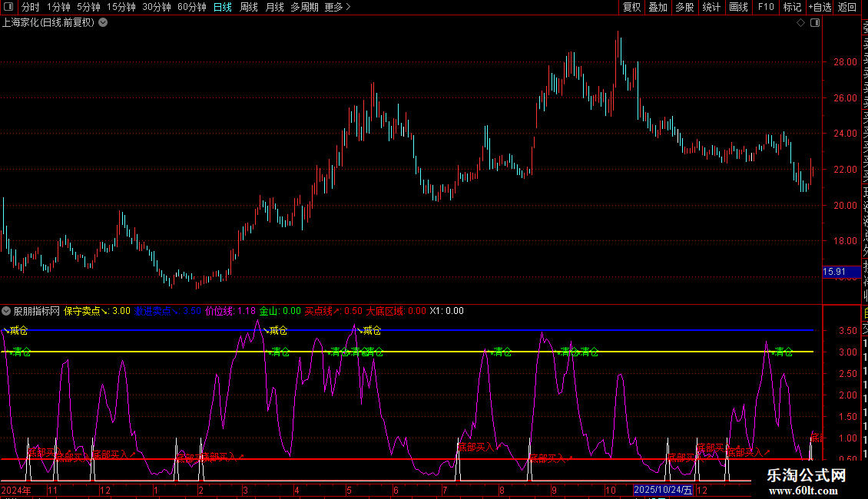
Task: Activate the 画线 drawing tool
Action: [738, 7]
